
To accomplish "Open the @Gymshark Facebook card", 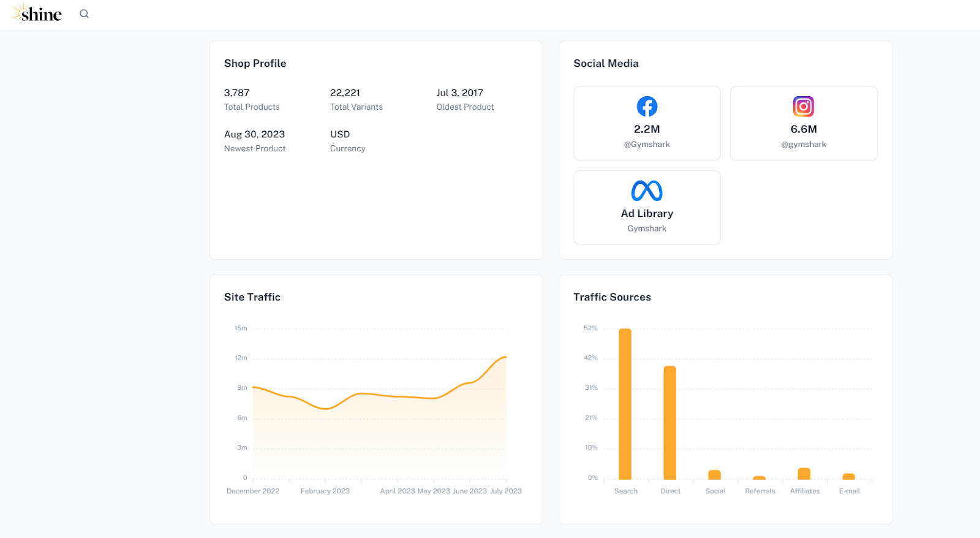I will [x=647, y=123].
